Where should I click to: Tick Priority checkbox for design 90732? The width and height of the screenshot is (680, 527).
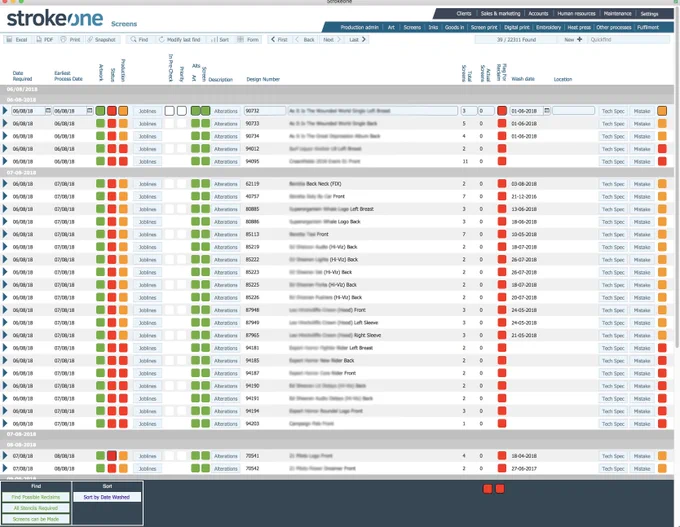[x=182, y=111]
